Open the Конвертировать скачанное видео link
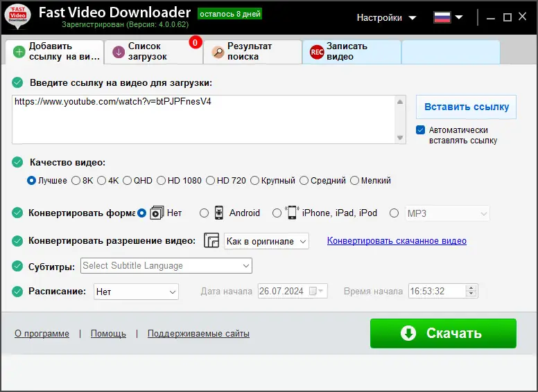The height and width of the screenshot is (392, 538). [x=397, y=241]
